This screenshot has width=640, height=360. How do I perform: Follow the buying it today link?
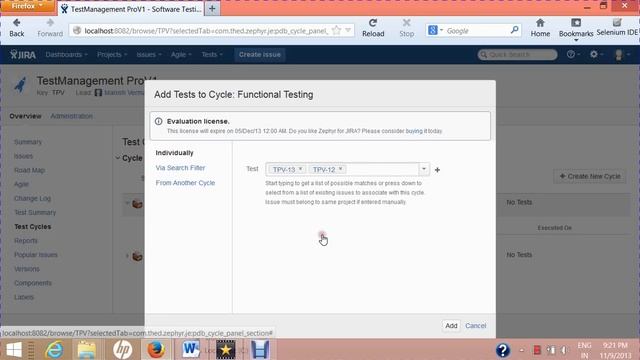[424, 131]
